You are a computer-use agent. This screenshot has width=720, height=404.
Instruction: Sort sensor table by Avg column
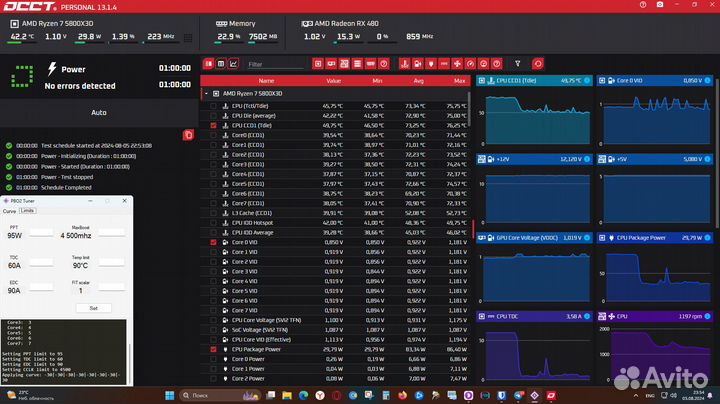418,81
